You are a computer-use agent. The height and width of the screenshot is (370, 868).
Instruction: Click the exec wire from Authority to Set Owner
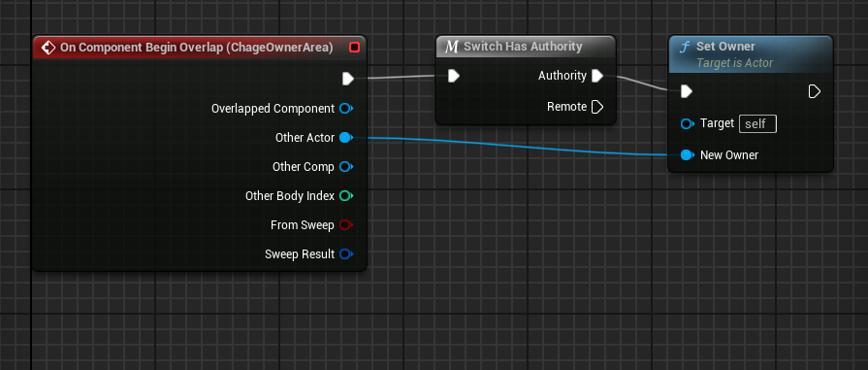(642, 83)
